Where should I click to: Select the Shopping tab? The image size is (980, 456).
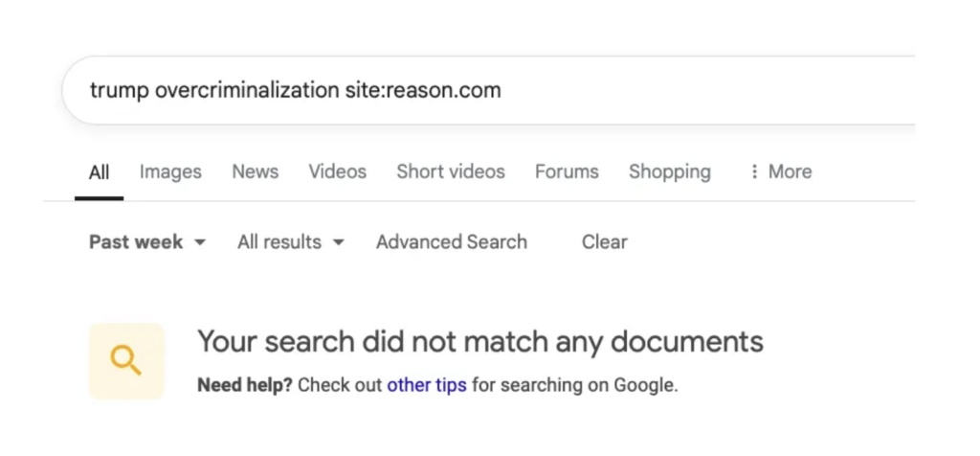(x=669, y=171)
